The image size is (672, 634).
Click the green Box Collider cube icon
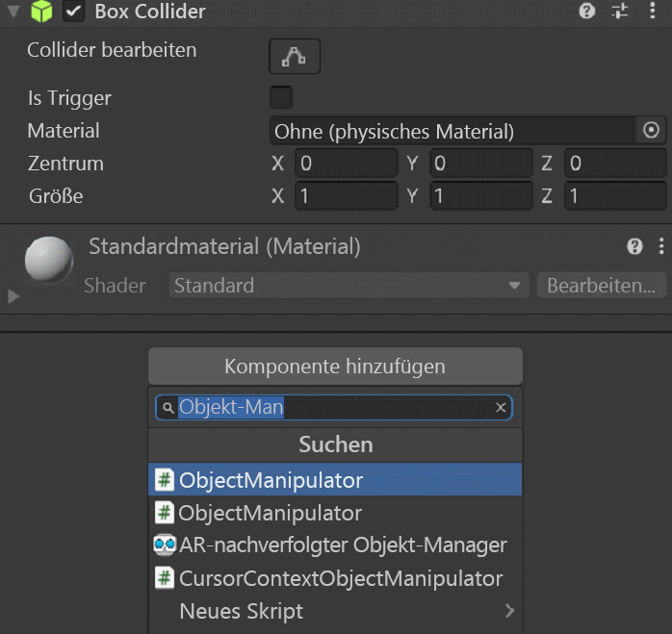click(41, 12)
